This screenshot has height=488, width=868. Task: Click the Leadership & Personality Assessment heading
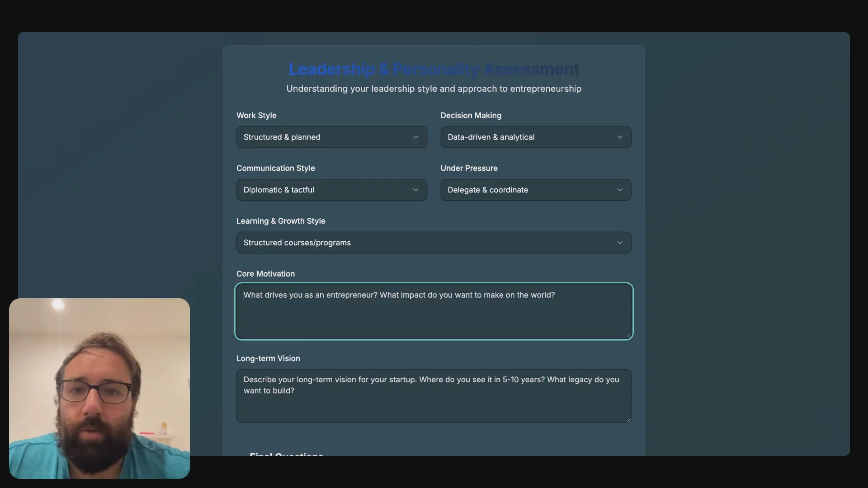(434, 70)
